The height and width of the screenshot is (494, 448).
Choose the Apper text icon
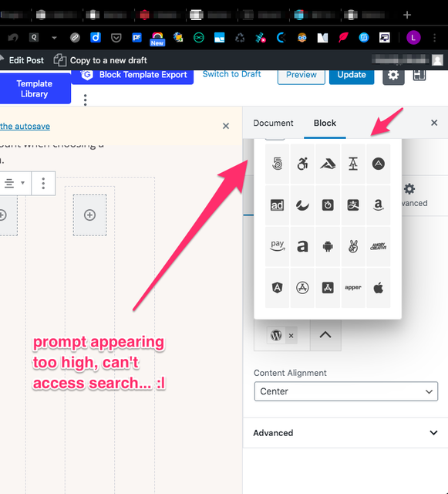[353, 288]
